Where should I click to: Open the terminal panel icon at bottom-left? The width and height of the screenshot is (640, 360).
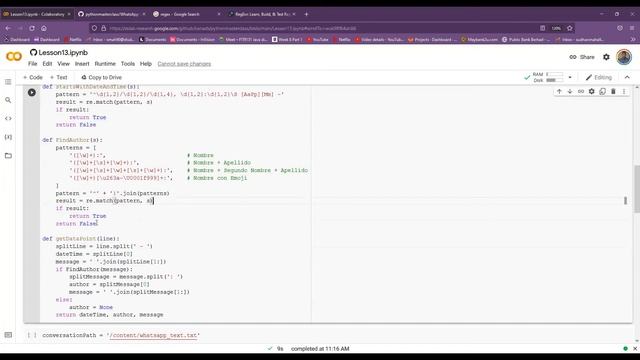pyautogui.click(x=8, y=335)
